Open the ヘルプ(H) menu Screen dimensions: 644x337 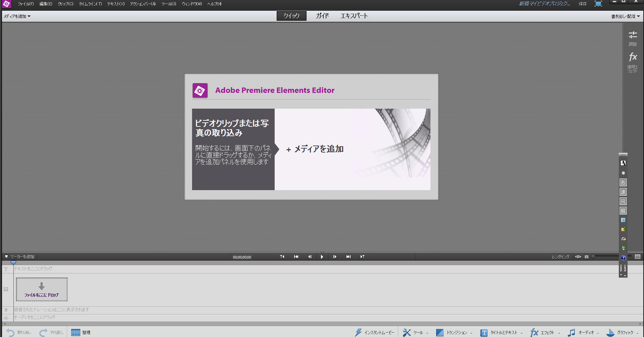(214, 4)
